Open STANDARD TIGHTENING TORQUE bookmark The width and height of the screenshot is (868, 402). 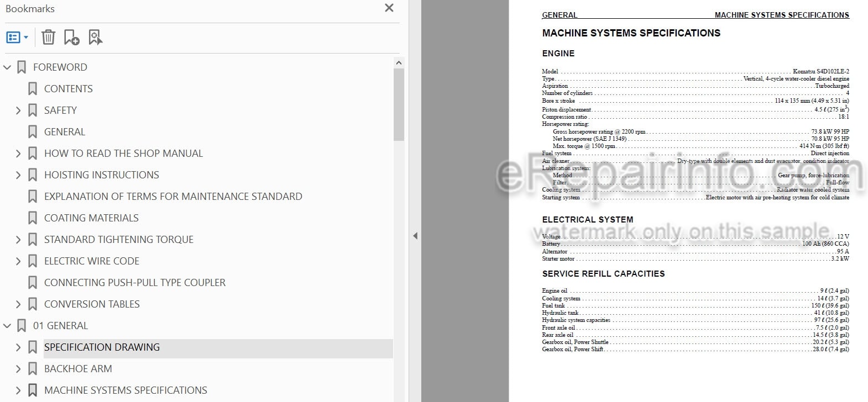(x=119, y=240)
